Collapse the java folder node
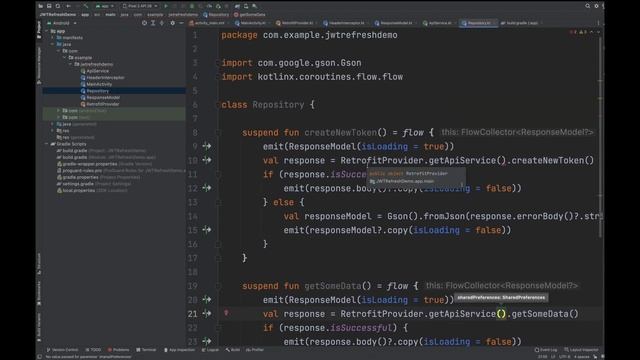 click(53, 44)
